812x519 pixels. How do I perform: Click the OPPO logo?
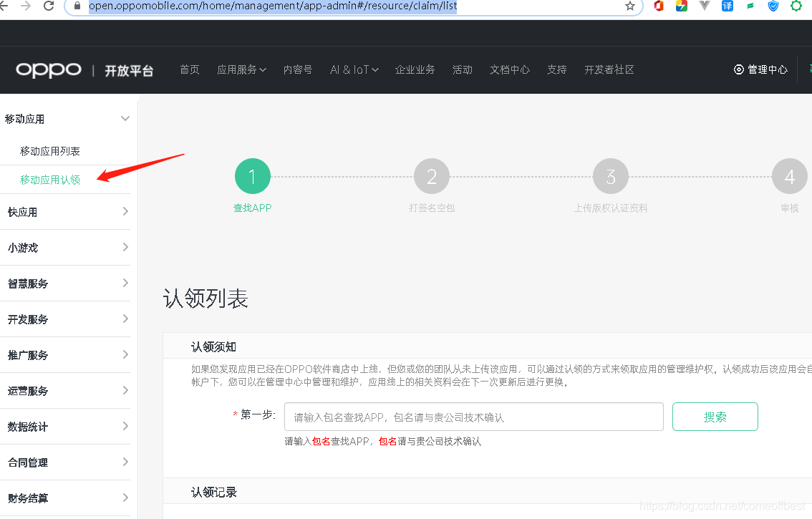tap(49, 69)
